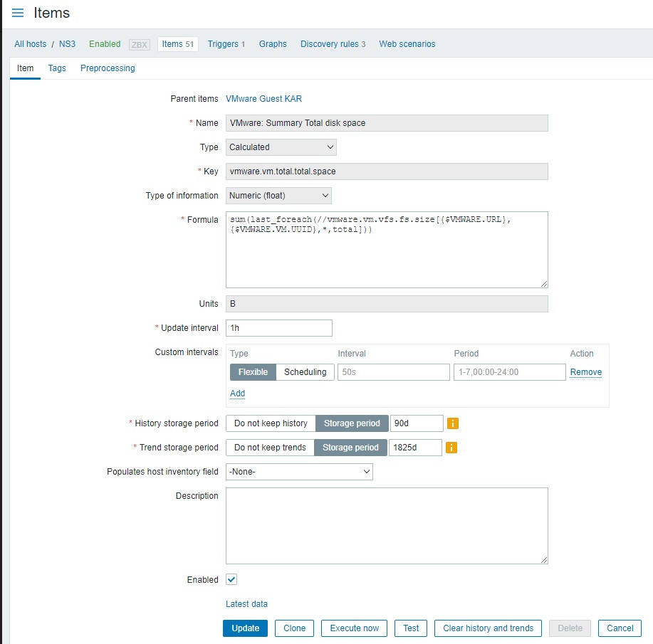Click the Execute now button
Screen dimensions: 653x644
[354, 628]
